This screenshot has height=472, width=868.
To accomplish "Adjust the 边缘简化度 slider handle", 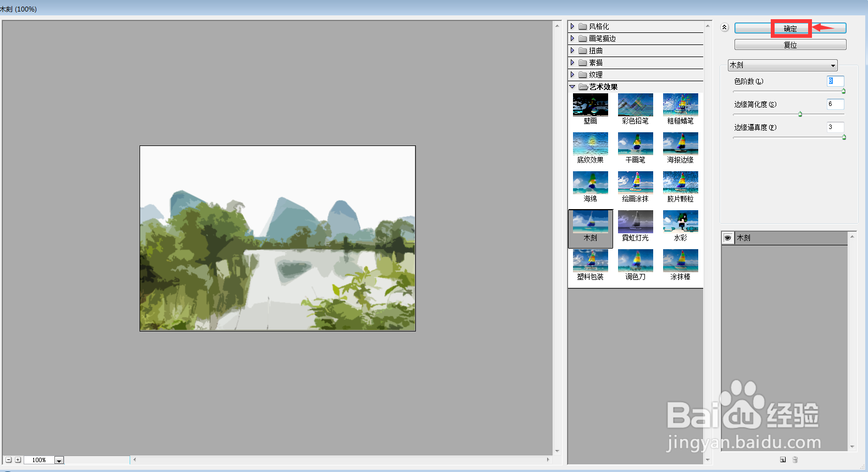I will (x=800, y=114).
